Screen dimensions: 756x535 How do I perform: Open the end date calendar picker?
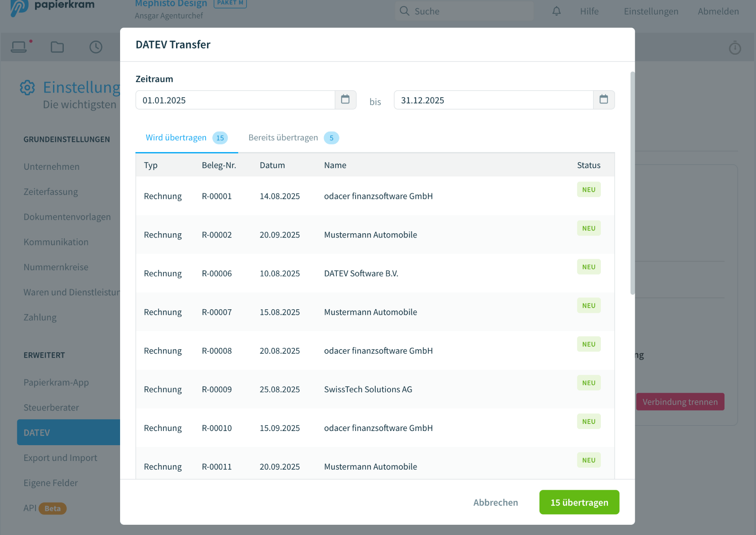[604, 100]
